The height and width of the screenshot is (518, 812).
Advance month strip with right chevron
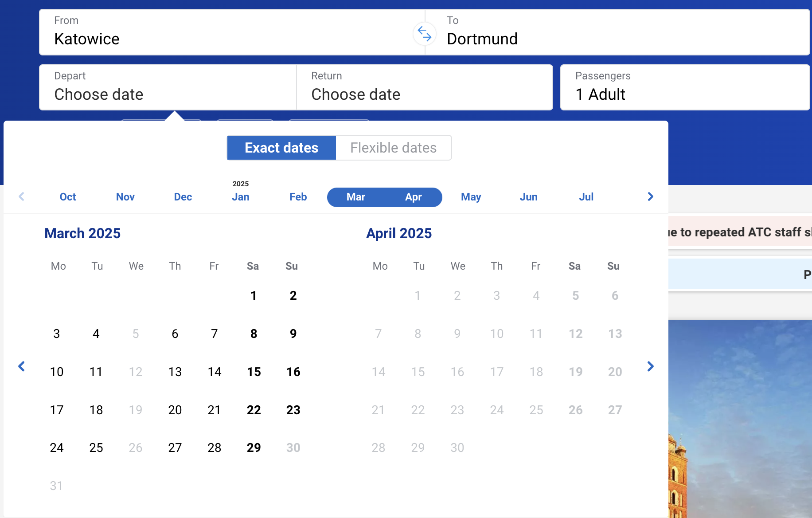click(650, 196)
